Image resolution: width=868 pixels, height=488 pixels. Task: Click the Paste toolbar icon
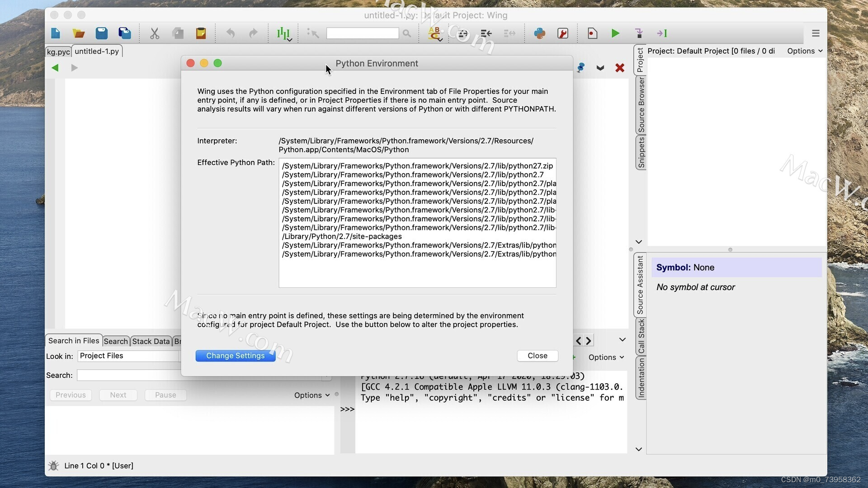point(201,33)
